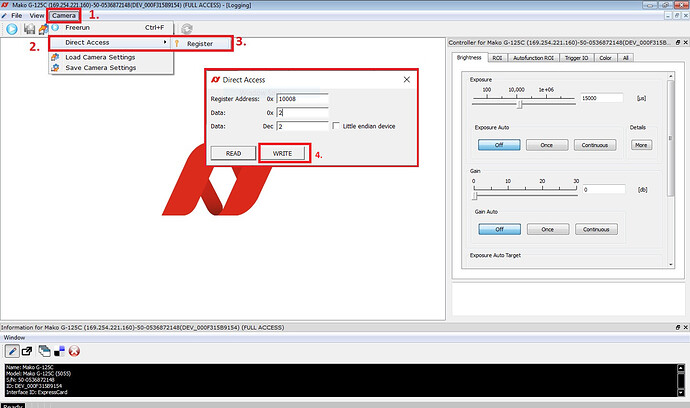Start acquisition with the blue play toolbar icon
The width and height of the screenshot is (690, 408).
pos(12,29)
